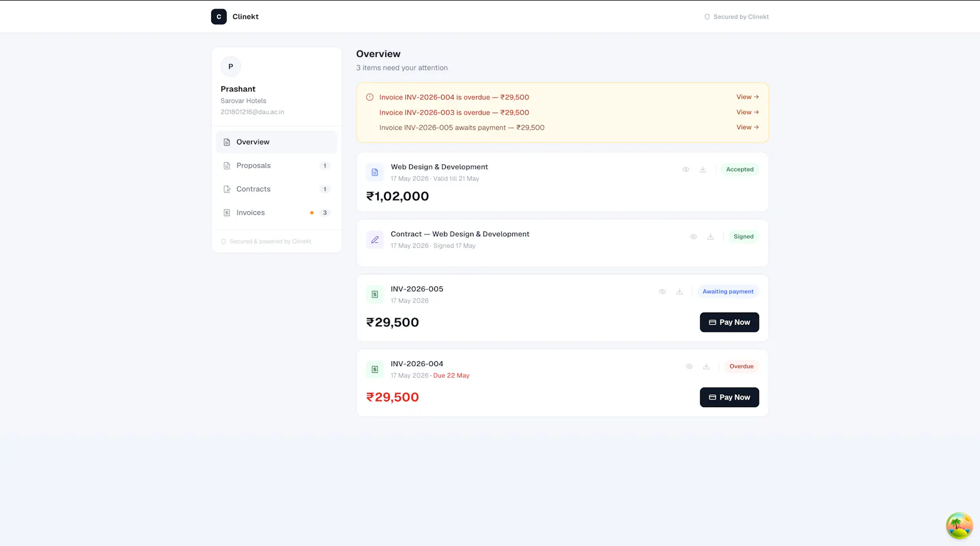Download the Web Design & Development proposal
Screen dimensions: 980x546
pyautogui.click(x=703, y=170)
